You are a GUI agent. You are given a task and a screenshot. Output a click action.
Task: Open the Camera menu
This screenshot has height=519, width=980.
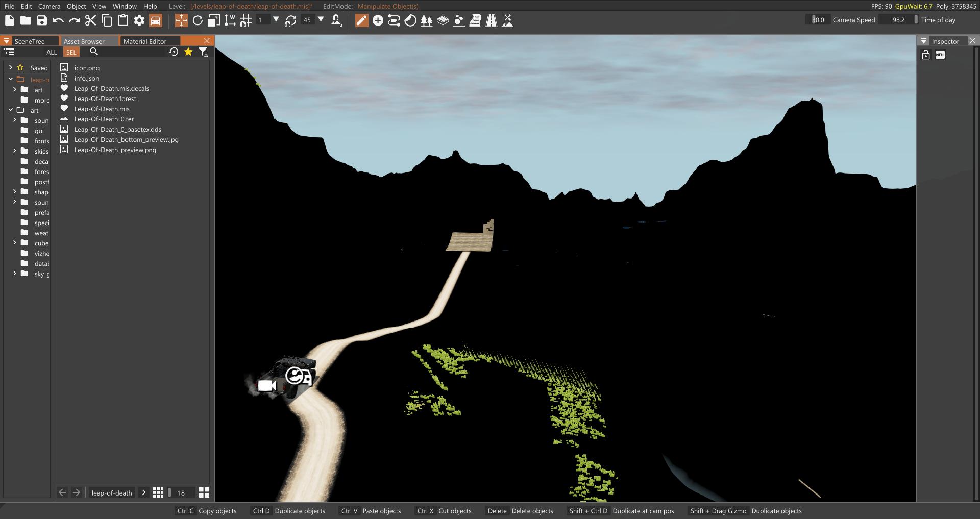pyautogui.click(x=50, y=6)
